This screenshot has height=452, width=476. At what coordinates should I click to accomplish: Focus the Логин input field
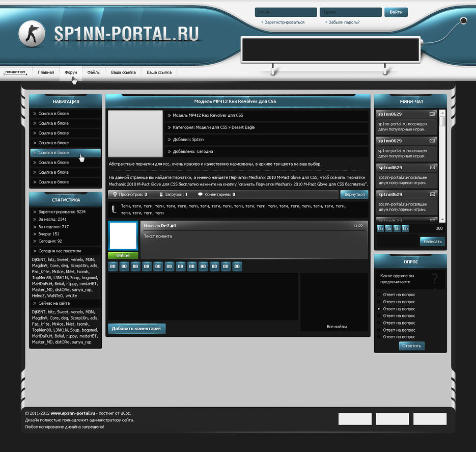click(x=286, y=12)
